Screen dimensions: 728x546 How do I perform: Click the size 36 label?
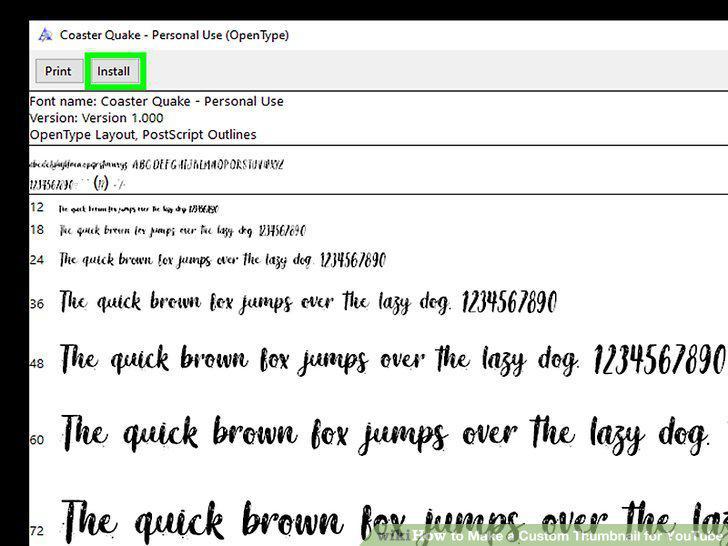[x=37, y=304]
